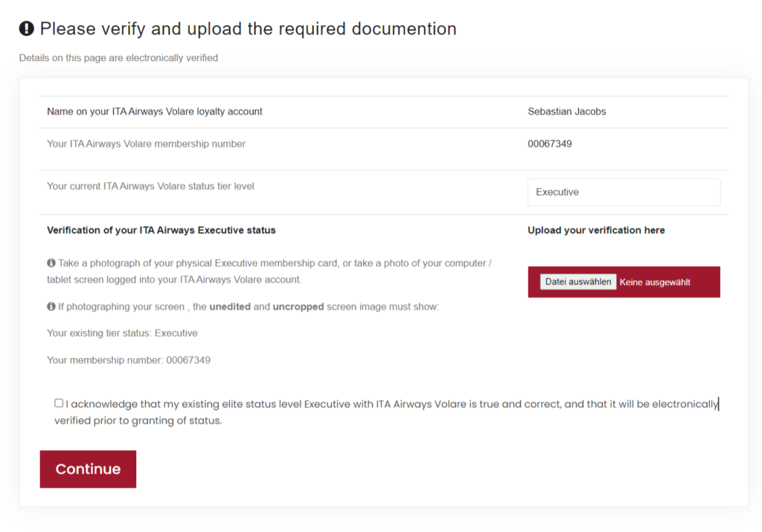This screenshot has width=762, height=532.
Task: Click the "I acknowledge that my existing elite status" text
Action: [387, 404]
